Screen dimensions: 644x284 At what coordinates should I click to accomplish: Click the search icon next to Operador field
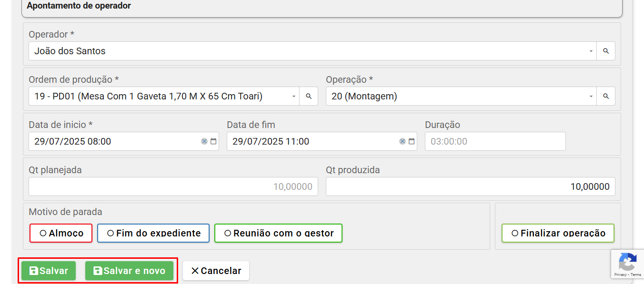(606, 51)
